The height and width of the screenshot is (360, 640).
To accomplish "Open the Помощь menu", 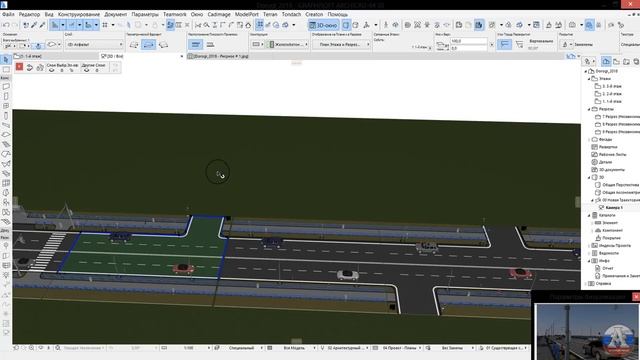I will [338, 14].
